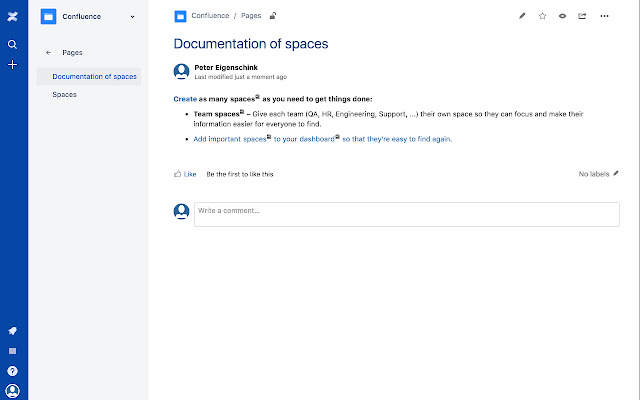Follow the Add important spaces link
The image size is (640, 400).
[x=230, y=139]
